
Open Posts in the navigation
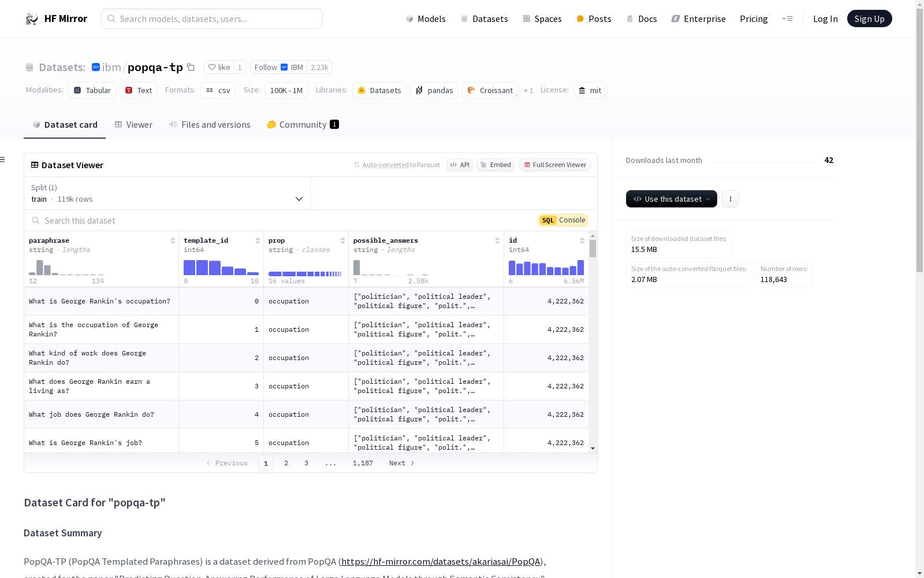(x=594, y=19)
